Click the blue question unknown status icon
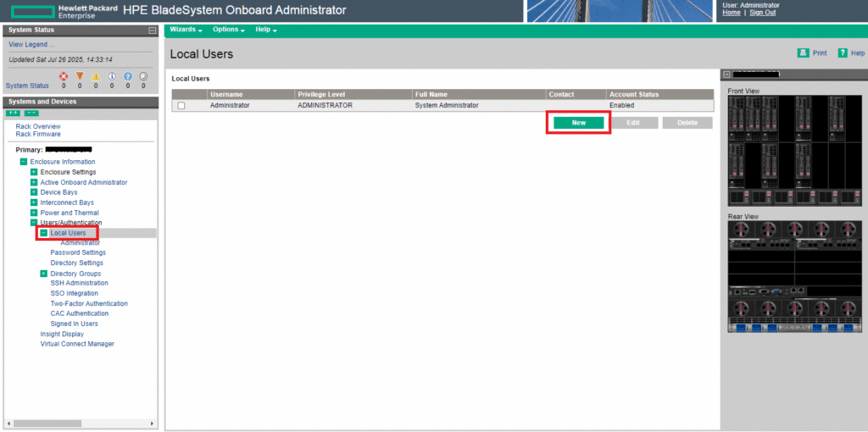The height and width of the screenshot is (432, 868). 127,77
